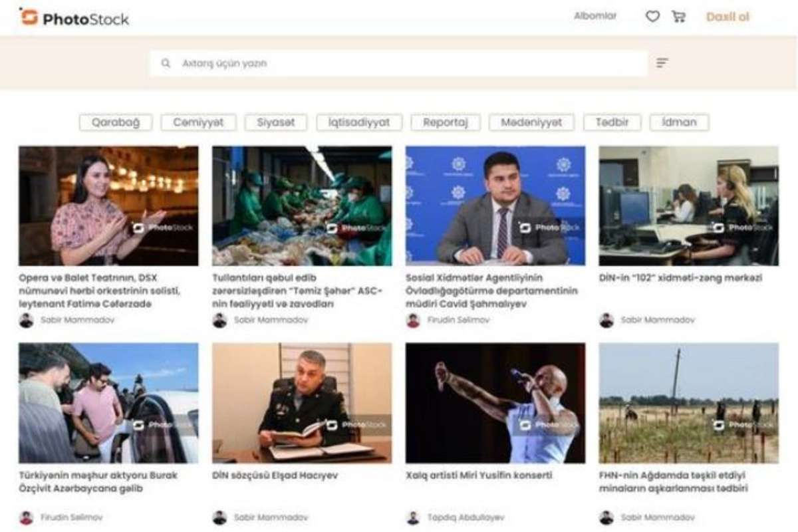Open the Elşad Hacıyev officer photo thumbnail
798x532 pixels.
[302, 403]
